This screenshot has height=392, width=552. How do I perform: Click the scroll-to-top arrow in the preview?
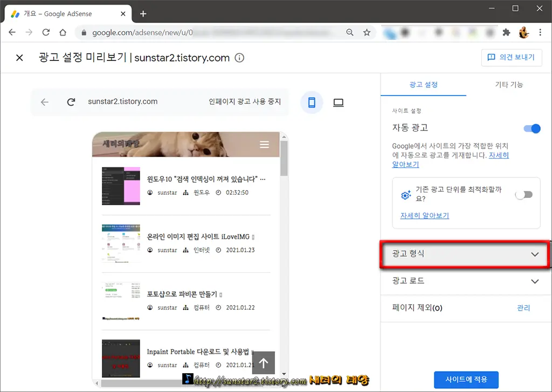pyautogui.click(x=264, y=363)
